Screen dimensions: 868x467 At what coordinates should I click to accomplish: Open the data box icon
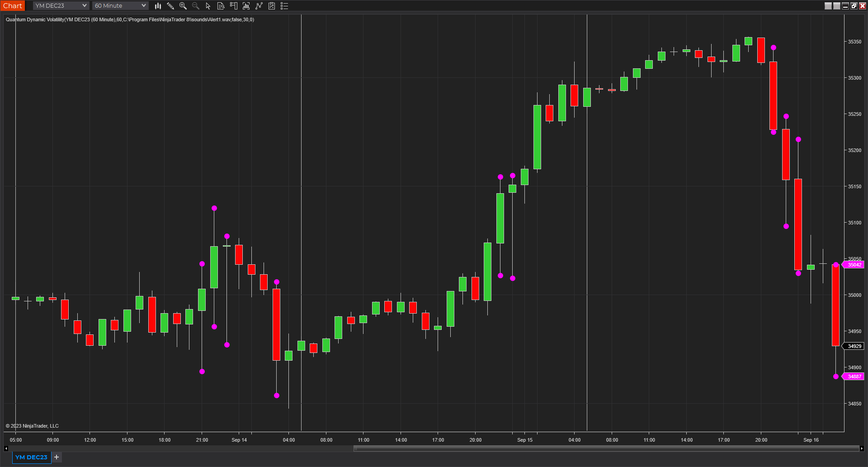pos(221,6)
